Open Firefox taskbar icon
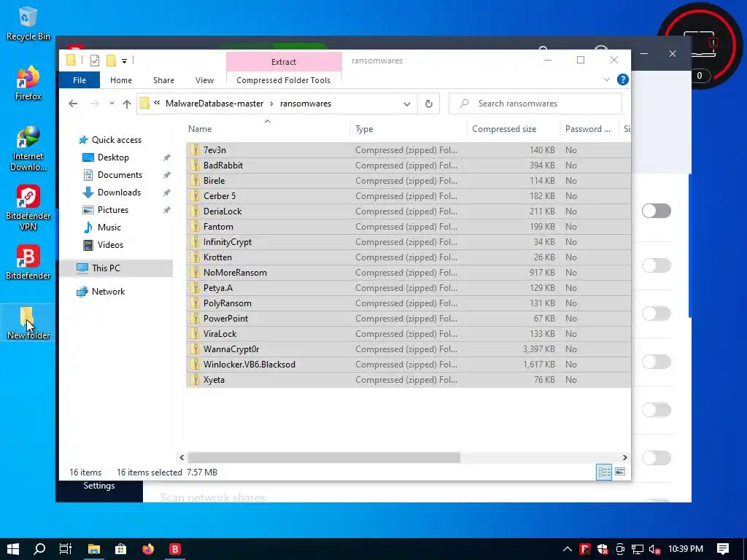Screen dimensions: 747x560 (x=148, y=549)
